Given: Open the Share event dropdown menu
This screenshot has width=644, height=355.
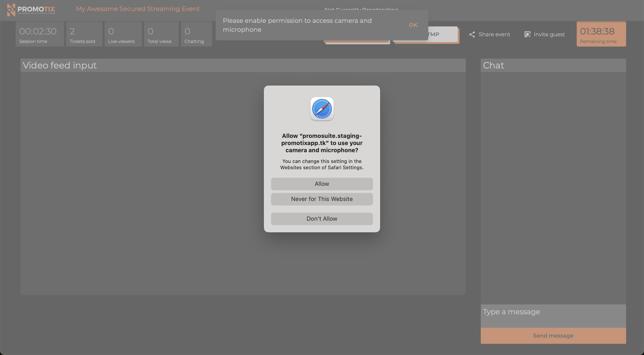Looking at the screenshot, I should 489,34.
